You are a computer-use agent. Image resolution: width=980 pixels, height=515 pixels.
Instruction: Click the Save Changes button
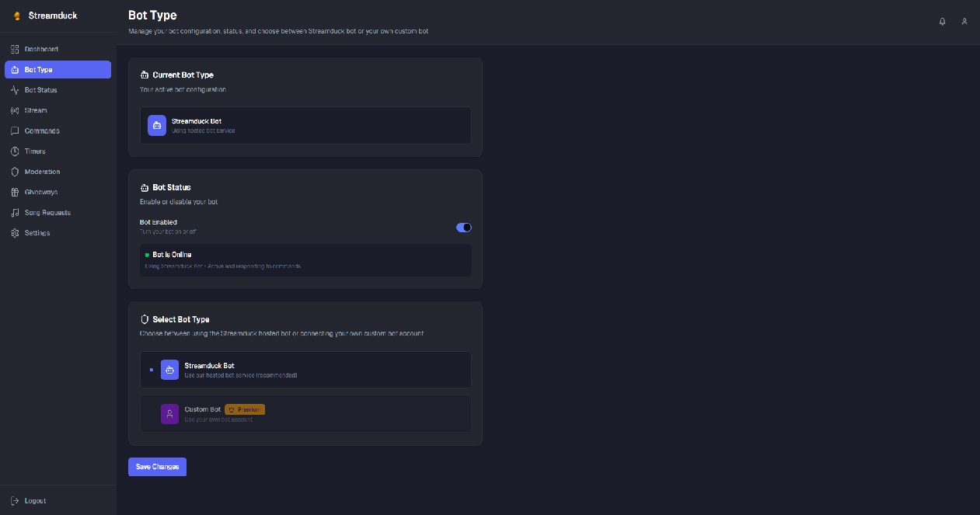pyautogui.click(x=157, y=466)
